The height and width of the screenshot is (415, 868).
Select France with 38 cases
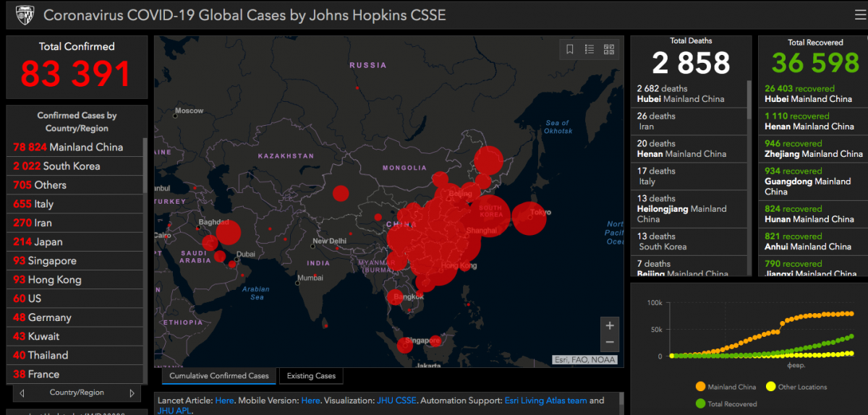point(75,374)
